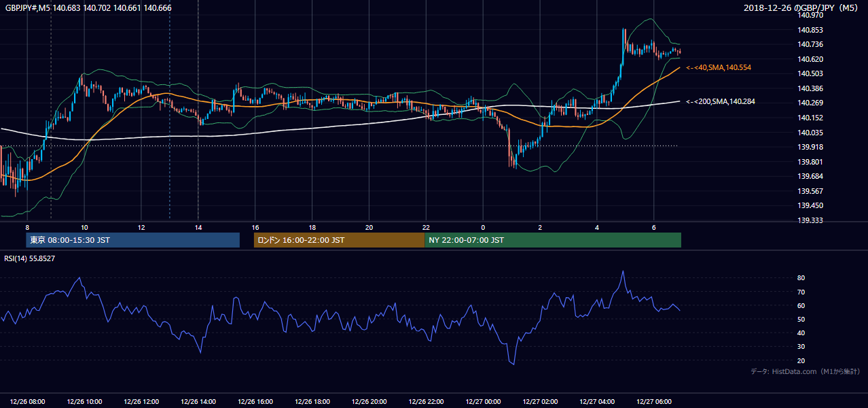
Task: Click RSI scale value 40
Action: point(801,333)
